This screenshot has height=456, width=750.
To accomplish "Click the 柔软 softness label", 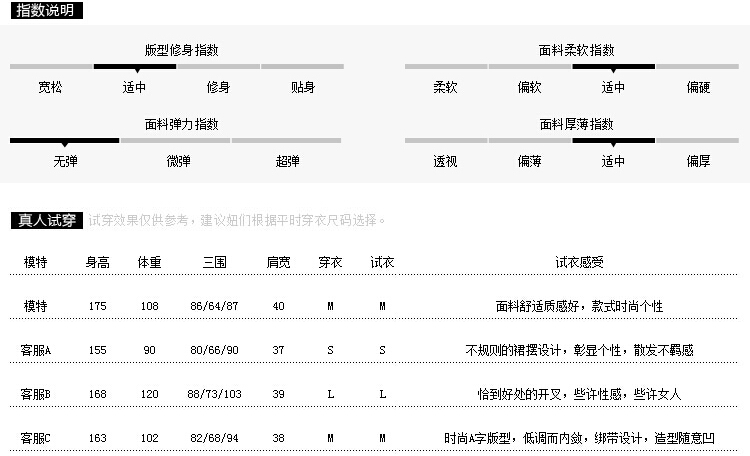I will tap(445, 87).
